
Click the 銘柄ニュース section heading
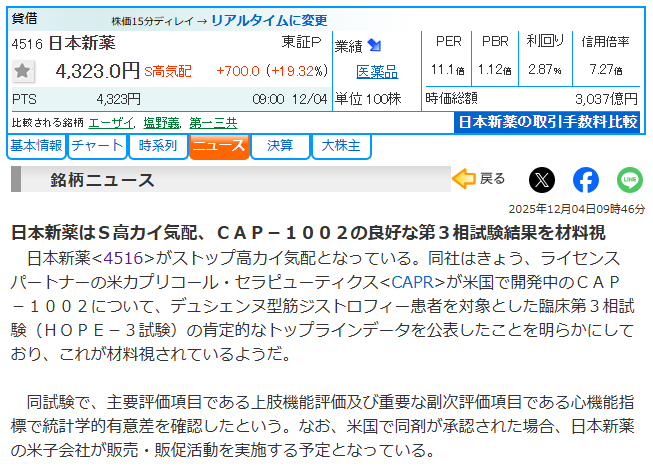102,180
